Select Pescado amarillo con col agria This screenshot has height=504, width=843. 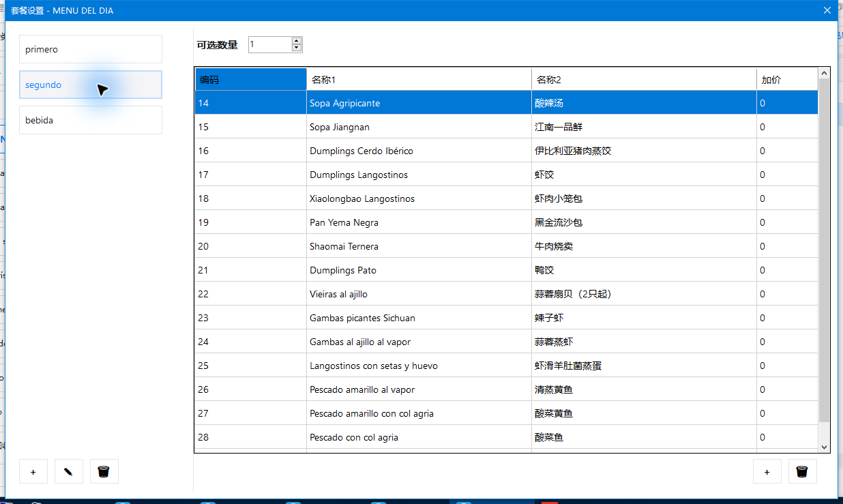[506, 413]
